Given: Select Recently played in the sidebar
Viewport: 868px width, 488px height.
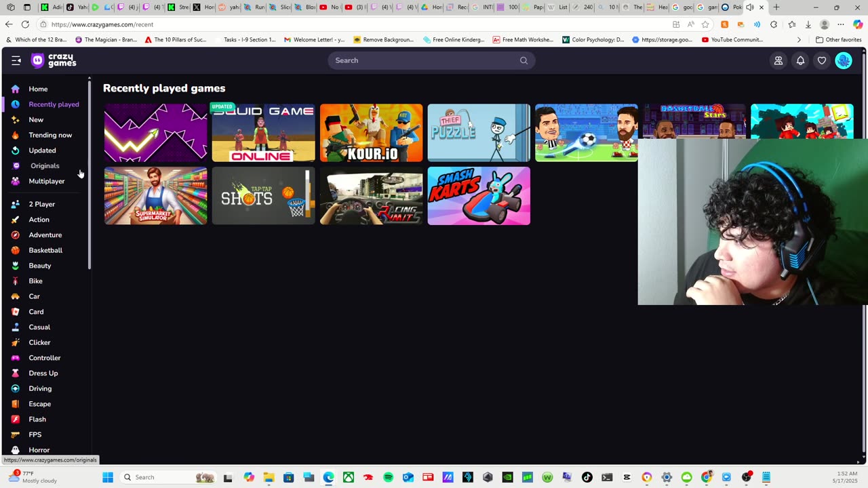Looking at the screenshot, I should point(54,104).
